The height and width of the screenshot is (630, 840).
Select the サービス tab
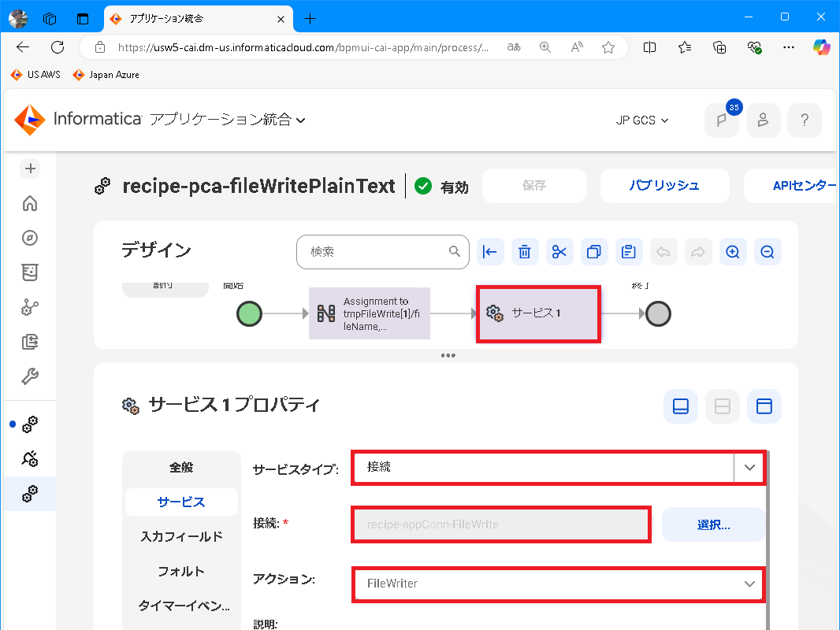click(x=181, y=502)
